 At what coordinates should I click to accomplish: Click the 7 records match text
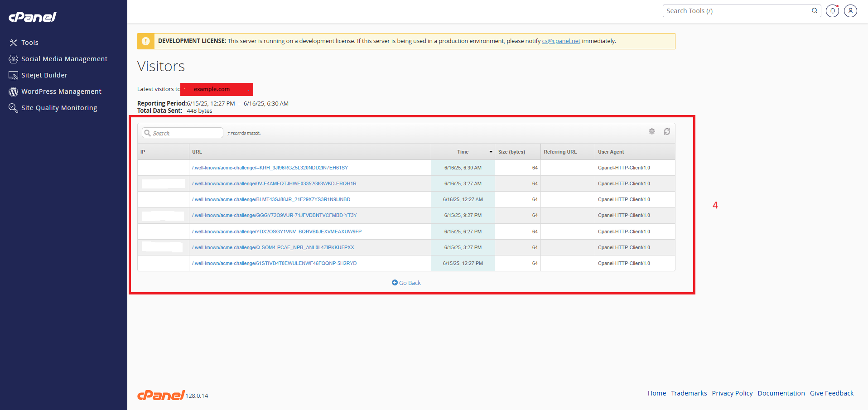pyautogui.click(x=244, y=133)
